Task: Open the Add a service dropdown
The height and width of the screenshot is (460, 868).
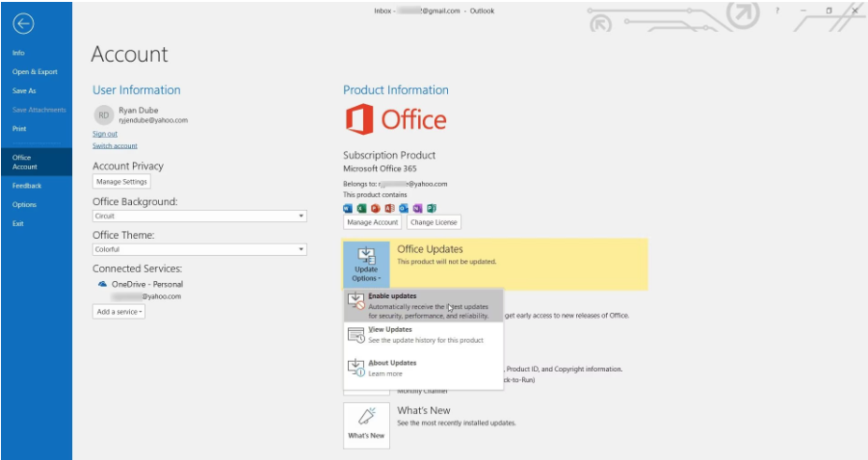Action: pyautogui.click(x=119, y=312)
